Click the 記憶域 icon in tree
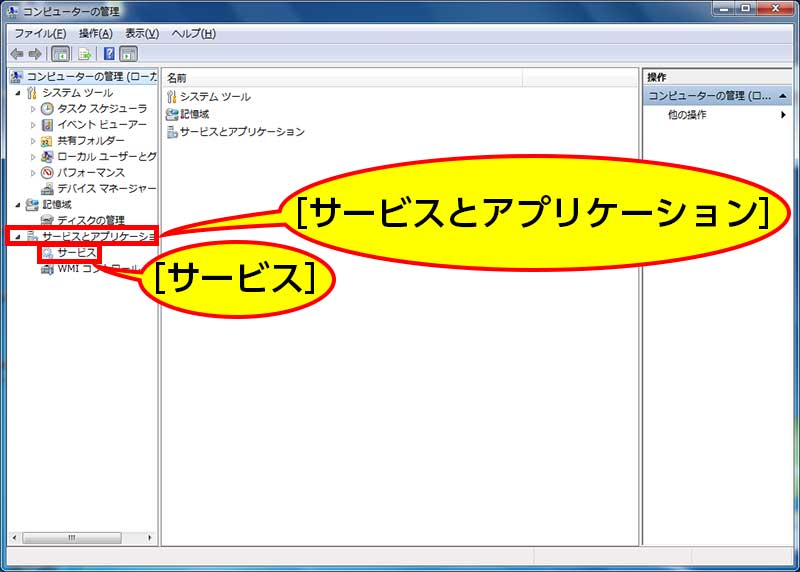Image resolution: width=800 pixels, height=572 pixels. [x=32, y=205]
